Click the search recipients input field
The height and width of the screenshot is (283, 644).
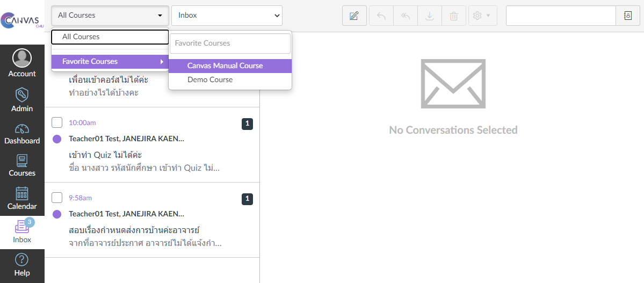[x=560, y=16]
